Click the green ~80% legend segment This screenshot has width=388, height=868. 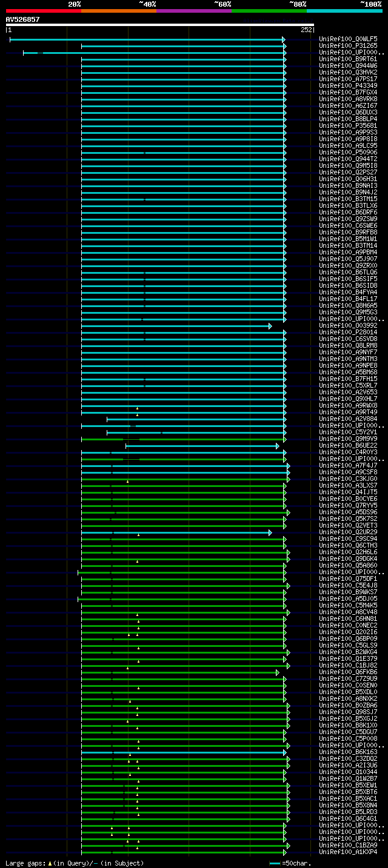tap(269, 11)
